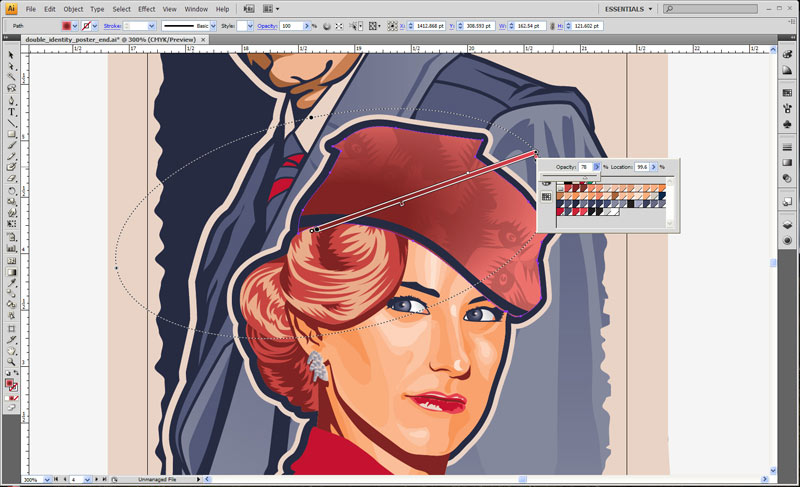800x487 pixels.
Task: Select the Free Transform tool
Action: coord(11,224)
